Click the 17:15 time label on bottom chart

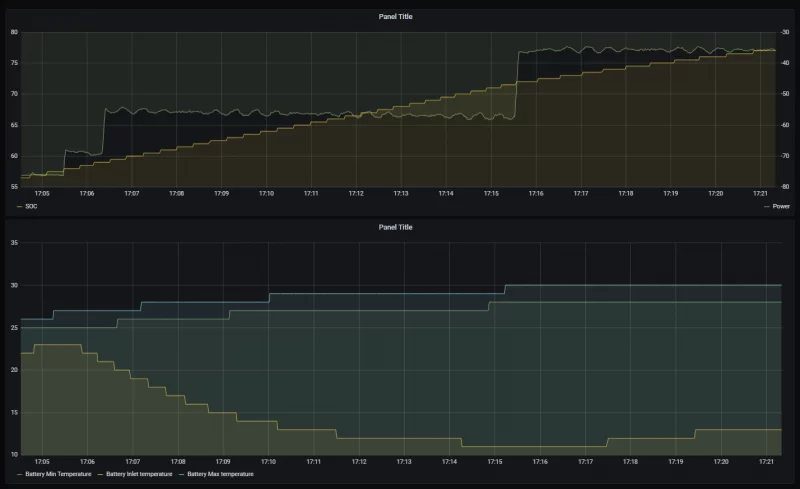pyautogui.click(x=495, y=462)
